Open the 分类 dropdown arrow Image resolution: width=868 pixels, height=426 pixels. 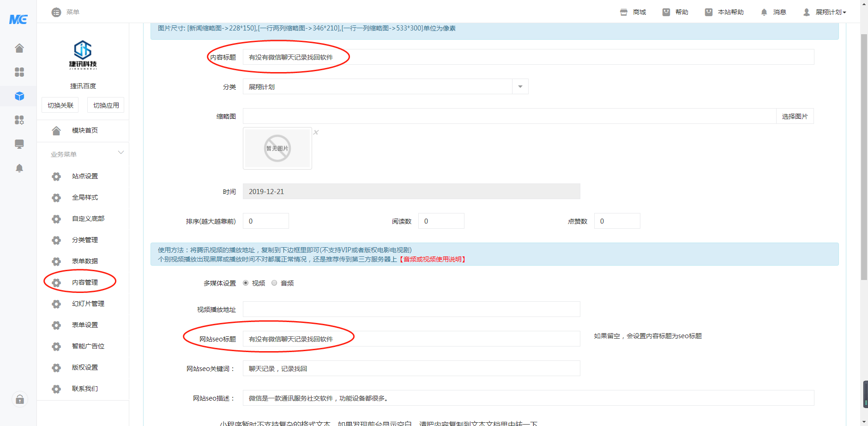520,87
